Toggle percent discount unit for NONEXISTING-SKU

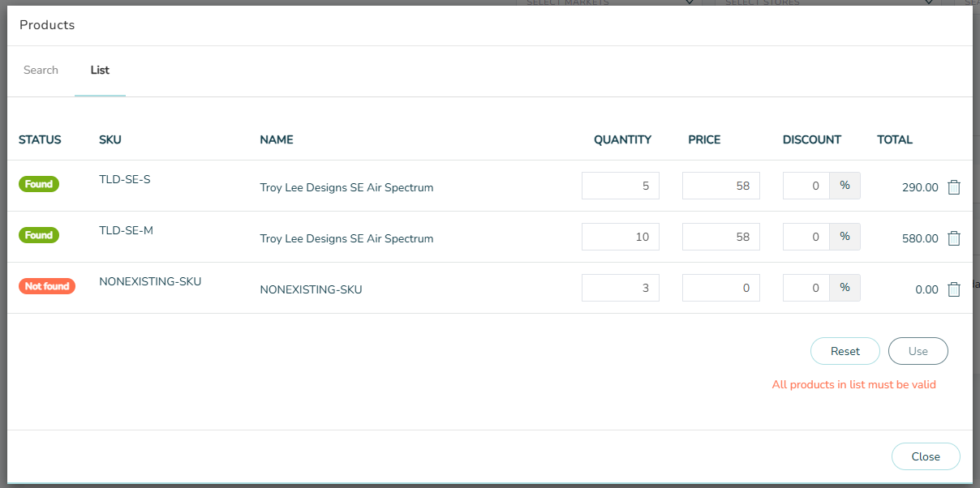845,288
